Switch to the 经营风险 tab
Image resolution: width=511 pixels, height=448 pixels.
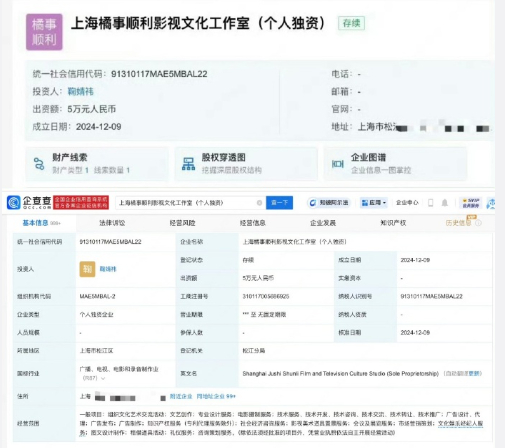pos(182,223)
